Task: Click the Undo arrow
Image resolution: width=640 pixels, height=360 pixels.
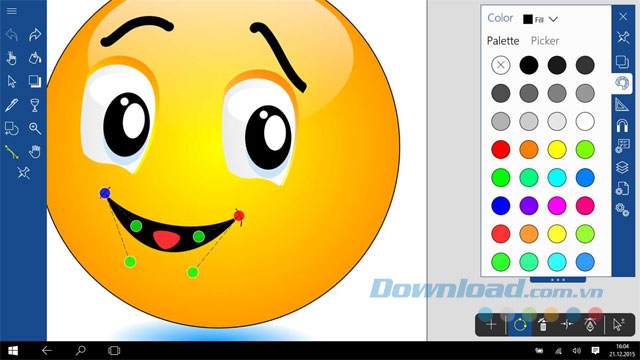Action: coord(11,35)
